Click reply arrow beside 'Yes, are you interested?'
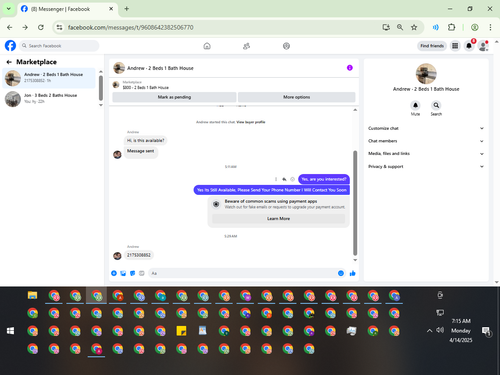The width and height of the screenshot is (500, 375). 284,179
